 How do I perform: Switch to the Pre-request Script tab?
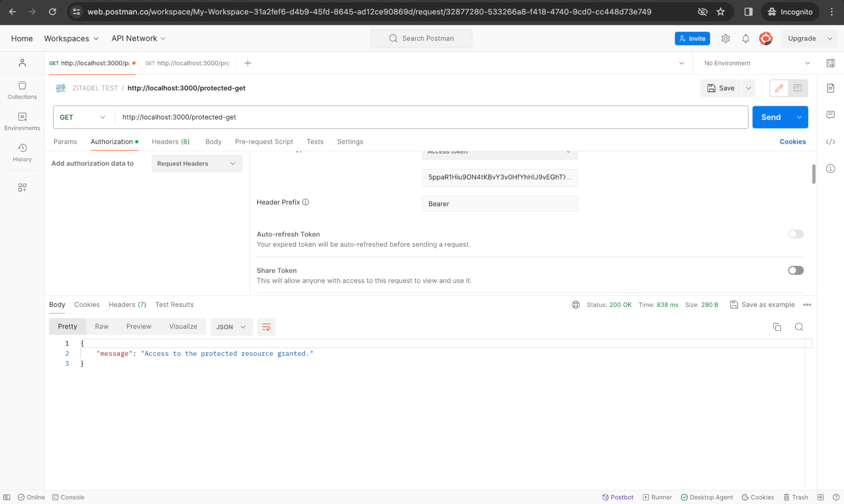pyautogui.click(x=263, y=142)
